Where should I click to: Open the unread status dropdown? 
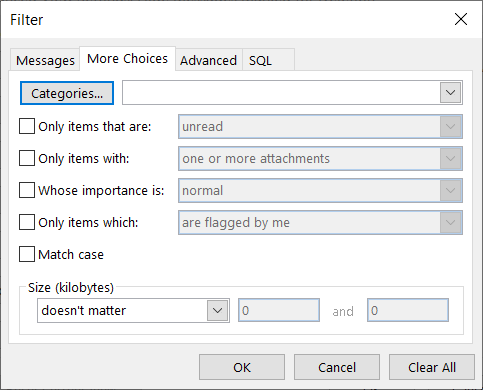tap(320, 126)
